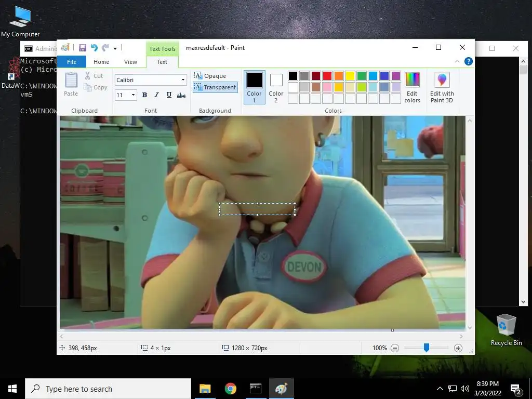Screen dimensions: 532x399
Task: Click the Paint application icon in title bar
Action: pyautogui.click(x=65, y=47)
